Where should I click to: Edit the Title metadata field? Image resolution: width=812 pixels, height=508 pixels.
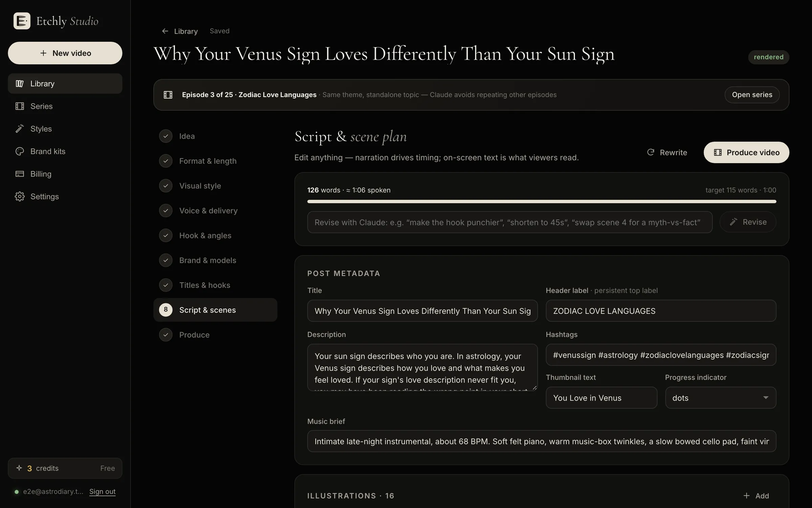click(422, 311)
